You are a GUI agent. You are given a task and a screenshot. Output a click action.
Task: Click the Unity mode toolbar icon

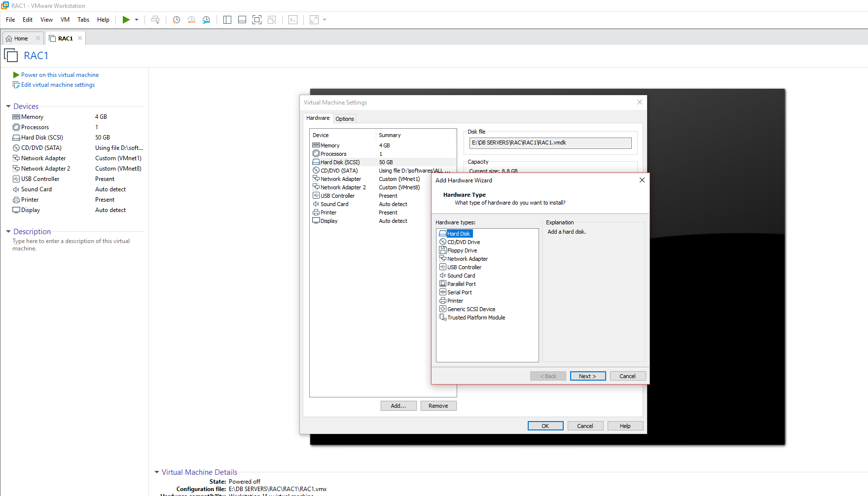[x=272, y=20]
